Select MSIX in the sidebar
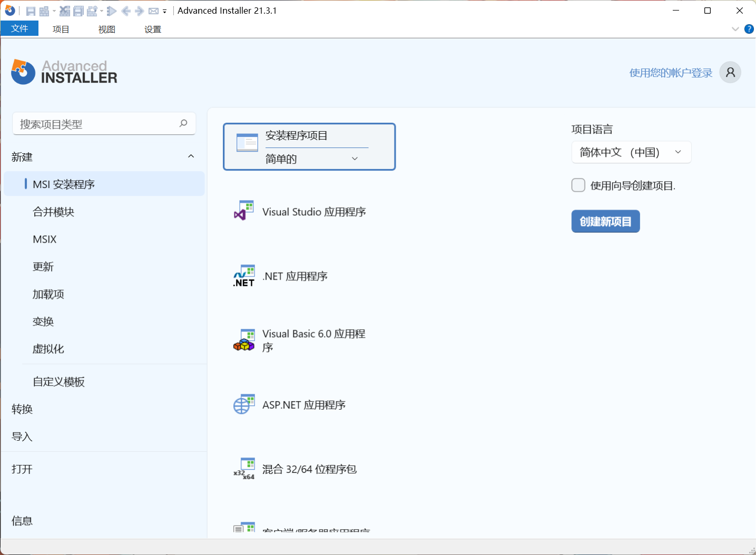This screenshot has height=555, width=756. pos(44,239)
